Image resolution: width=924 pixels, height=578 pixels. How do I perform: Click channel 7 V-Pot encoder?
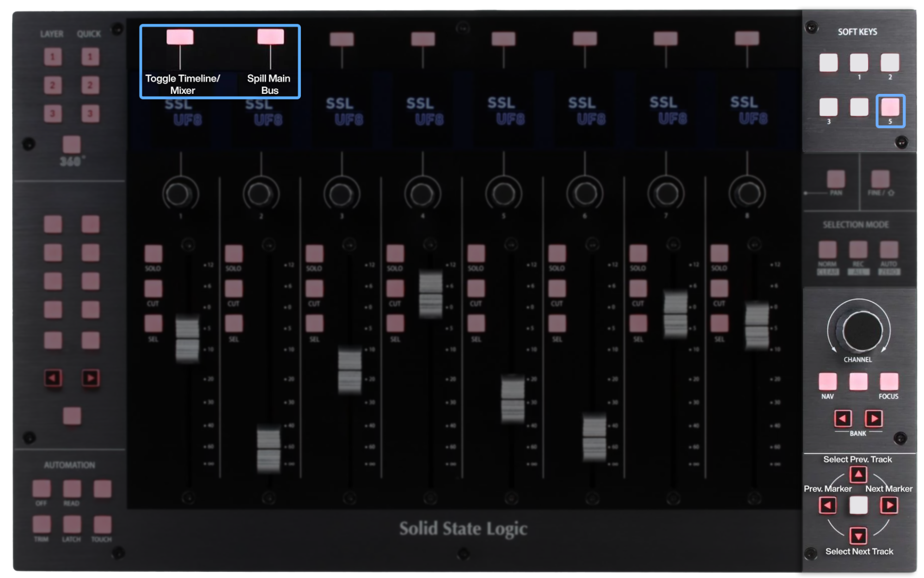(x=666, y=194)
